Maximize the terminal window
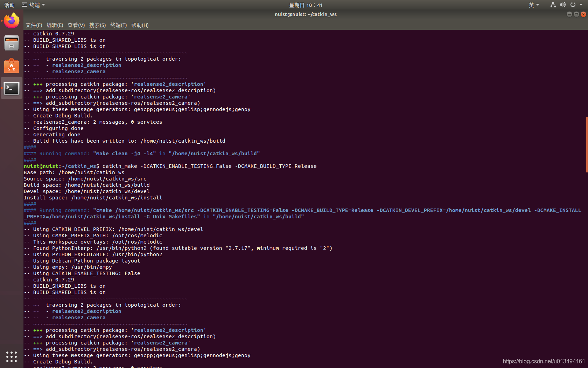The width and height of the screenshot is (588, 368). (x=576, y=14)
